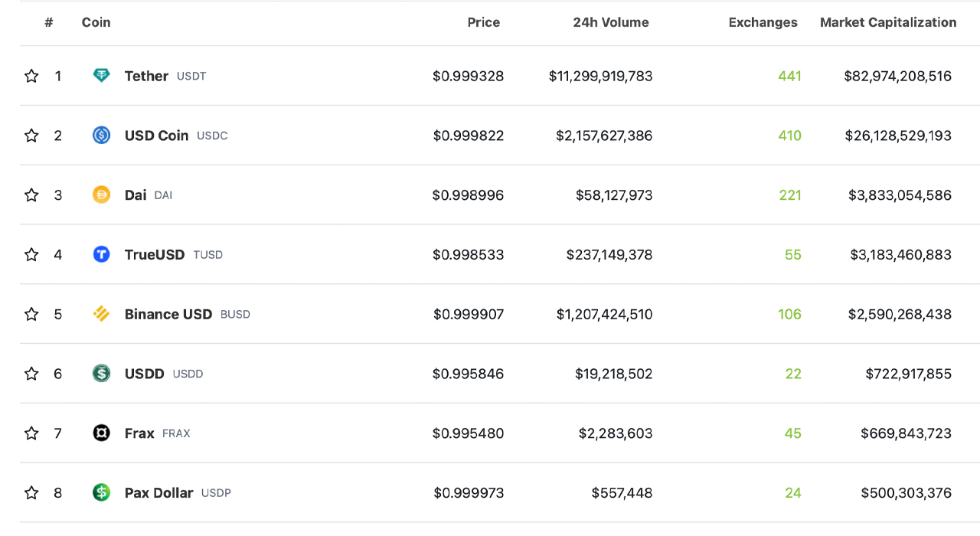Favorite Tether using its star toggle
This screenshot has height=536, width=980.
[x=31, y=76]
